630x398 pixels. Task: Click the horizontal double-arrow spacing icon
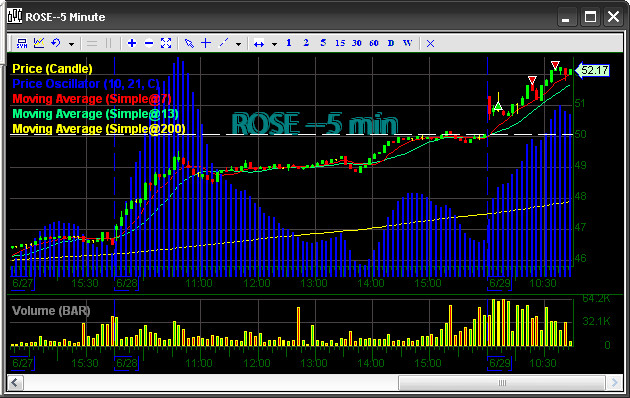click(259, 44)
